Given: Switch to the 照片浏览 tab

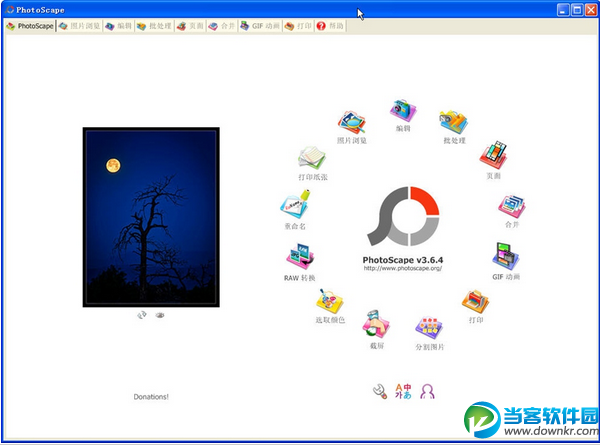Looking at the screenshot, I should click(80, 26).
